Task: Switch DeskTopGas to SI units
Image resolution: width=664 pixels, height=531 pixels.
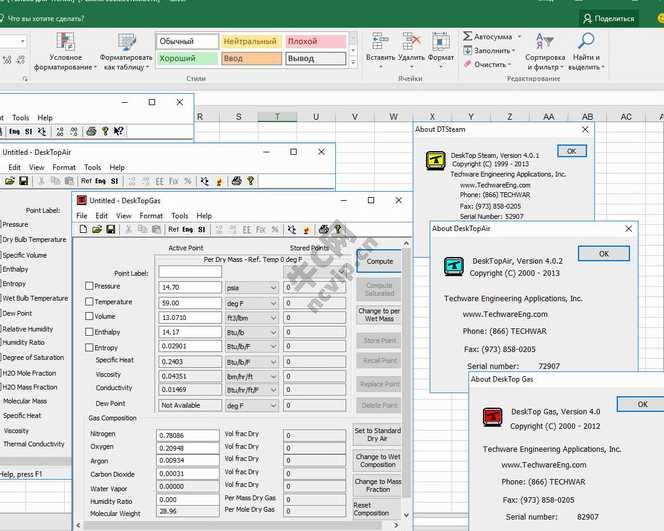Action: coord(202,230)
